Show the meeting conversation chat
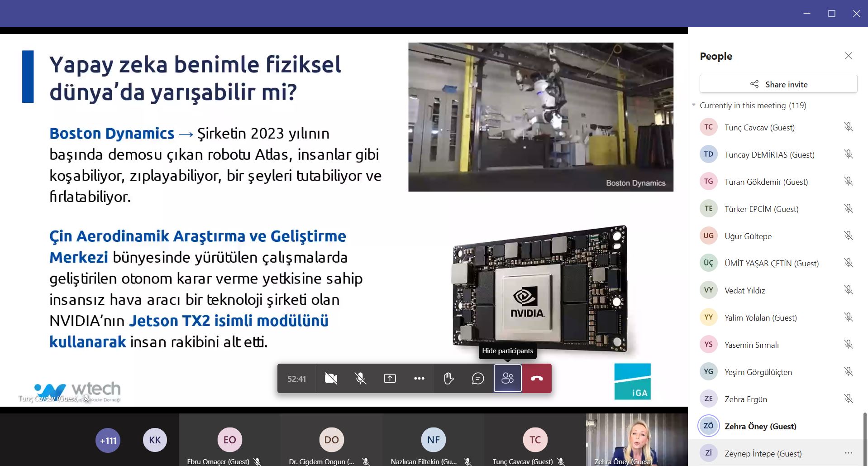Image resolution: width=868 pixels, height=466 pixels. tap(478, 378)
